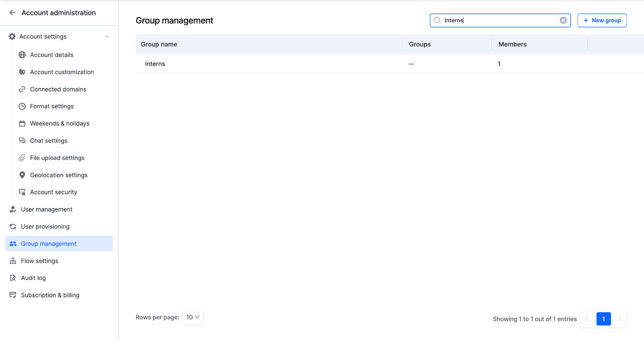644x341 pixels.
Task: Click the Account security lock icon
Action: click(x=22, y=192)
